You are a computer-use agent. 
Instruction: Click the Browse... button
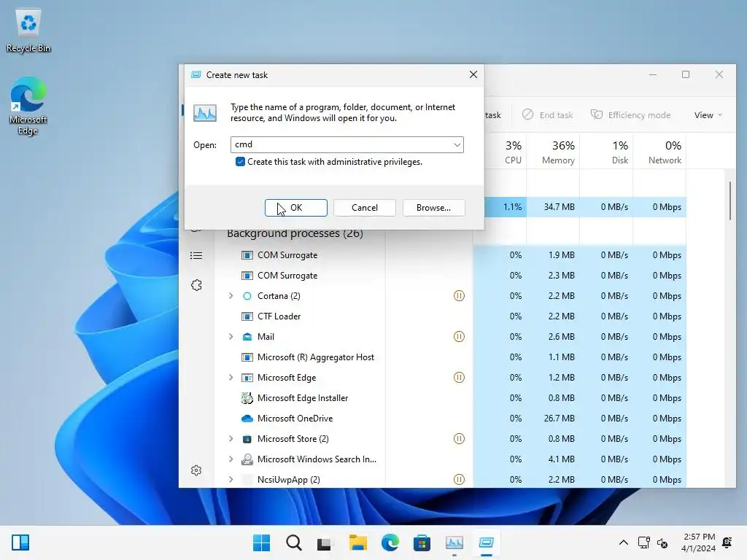pyautogui.click(x=433, y=208)
